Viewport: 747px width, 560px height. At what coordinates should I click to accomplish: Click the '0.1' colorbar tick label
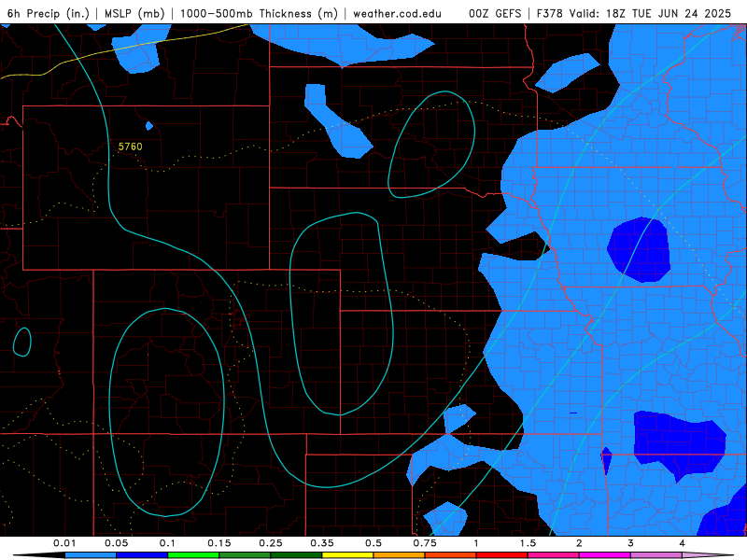[x=167, y=543]
